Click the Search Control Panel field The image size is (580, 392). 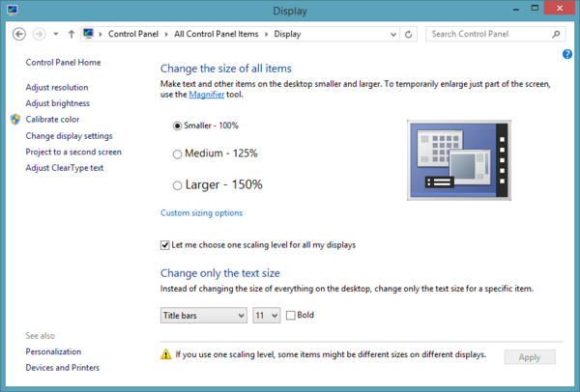pos(496,34)
